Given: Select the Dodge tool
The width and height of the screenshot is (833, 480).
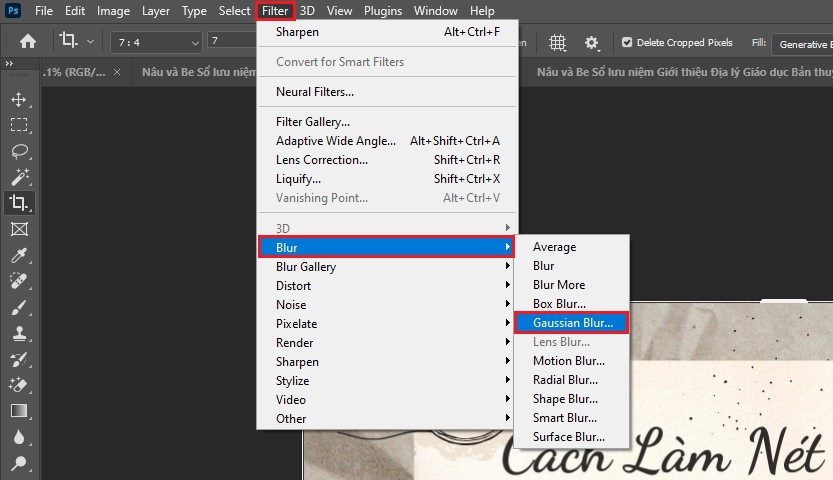Looking at the screenshot, I should tap(19, 463).
